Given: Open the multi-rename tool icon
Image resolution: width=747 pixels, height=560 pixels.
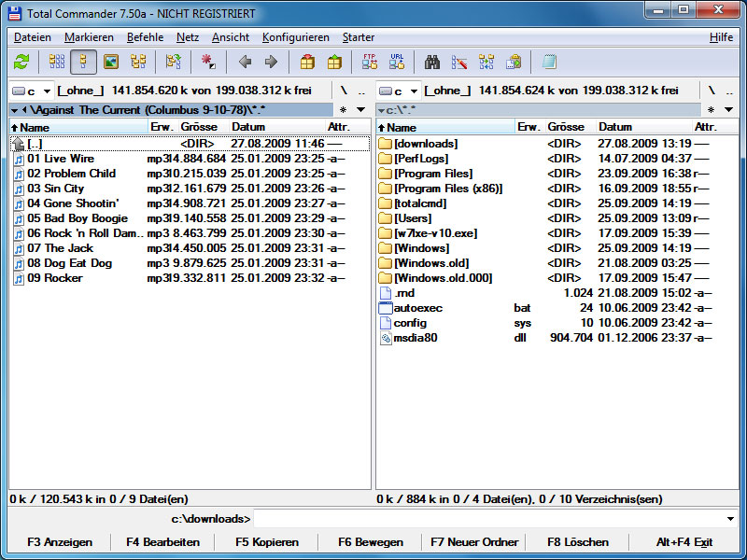Looking at the screenshot, I should pyautogui.click(x=459, y=62).
